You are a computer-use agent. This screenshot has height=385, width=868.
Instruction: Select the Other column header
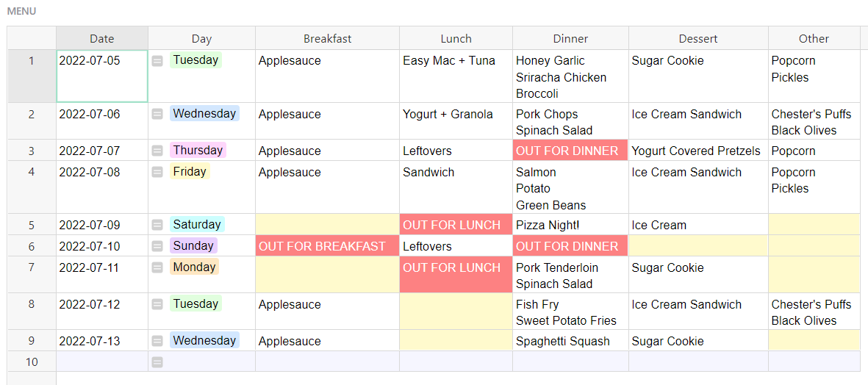(x=814, y=39)
